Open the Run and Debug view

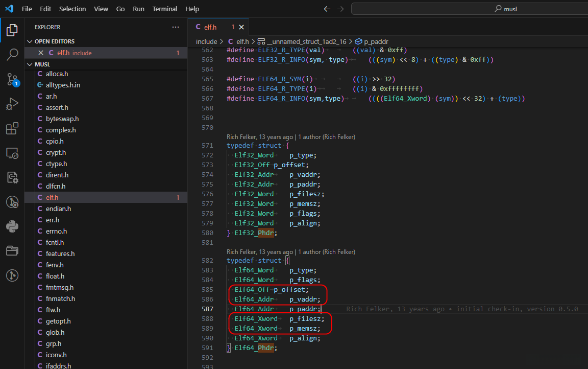pyautogui.click(x=12, y=104)
